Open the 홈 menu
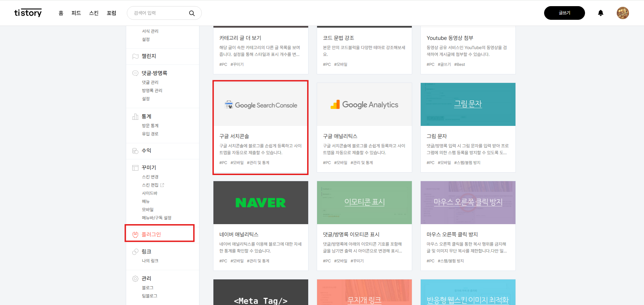This screenshot has width=644, height=305. point(61,13)
